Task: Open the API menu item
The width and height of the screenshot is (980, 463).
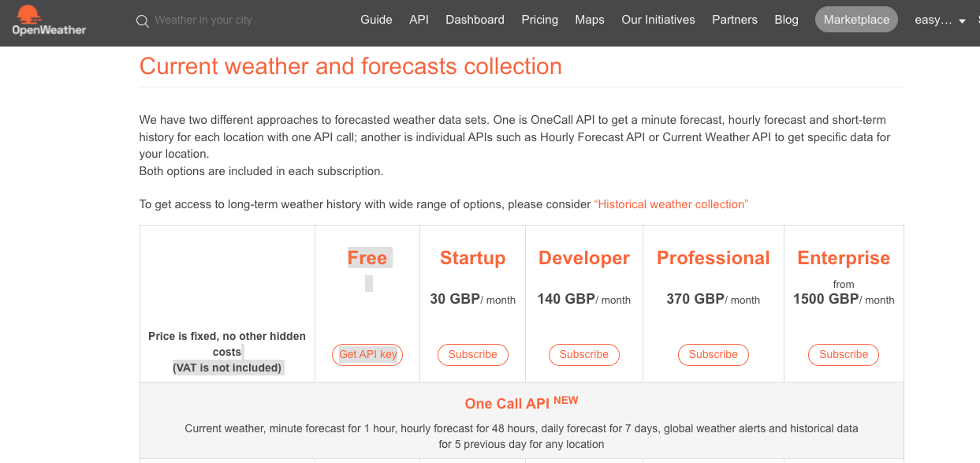Action: [x=419, y=20]
